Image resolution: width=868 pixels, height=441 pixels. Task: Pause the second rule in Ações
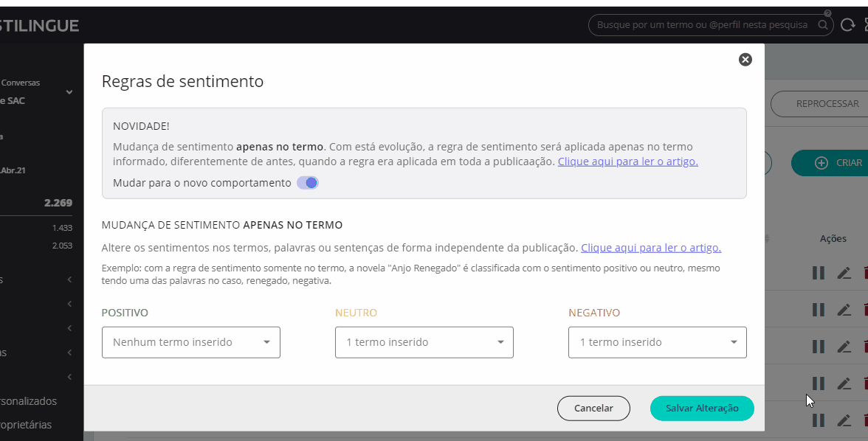coord(818,310)
